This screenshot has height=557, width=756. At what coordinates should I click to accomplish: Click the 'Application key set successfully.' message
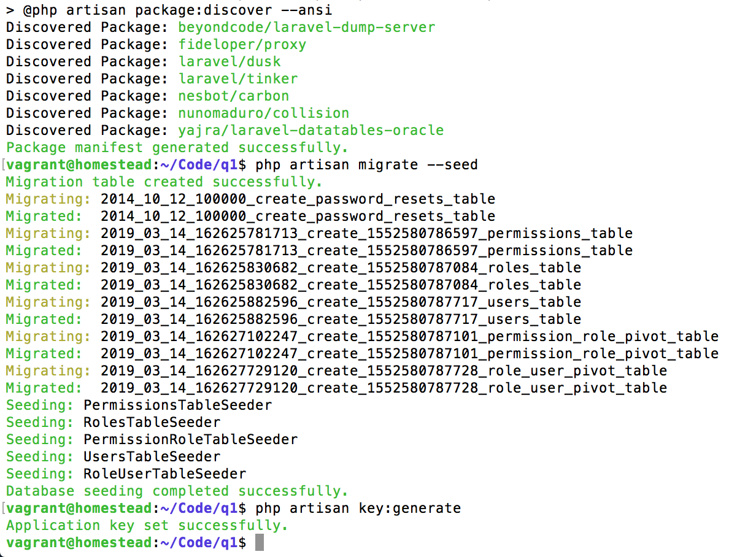tap(147, 525)
